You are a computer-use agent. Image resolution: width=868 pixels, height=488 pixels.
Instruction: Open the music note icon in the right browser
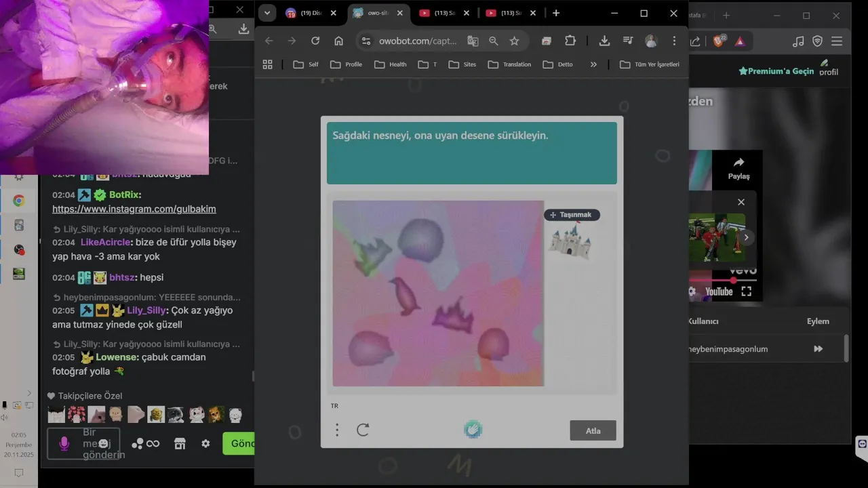pyautogui.click(x=798, y=41)
